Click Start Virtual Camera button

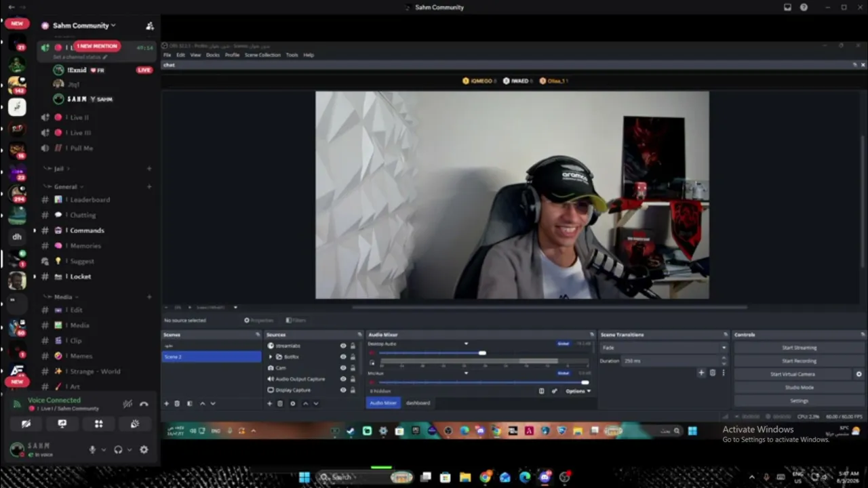793,374
